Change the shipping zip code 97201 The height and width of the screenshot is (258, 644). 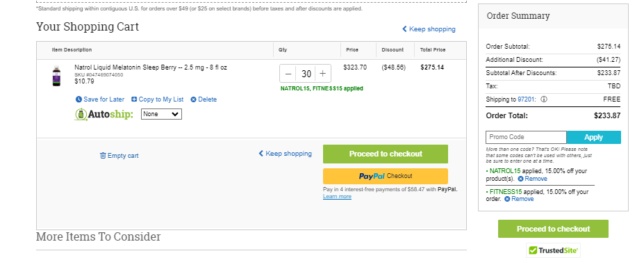pyautogui.click(x=528, y=99)
